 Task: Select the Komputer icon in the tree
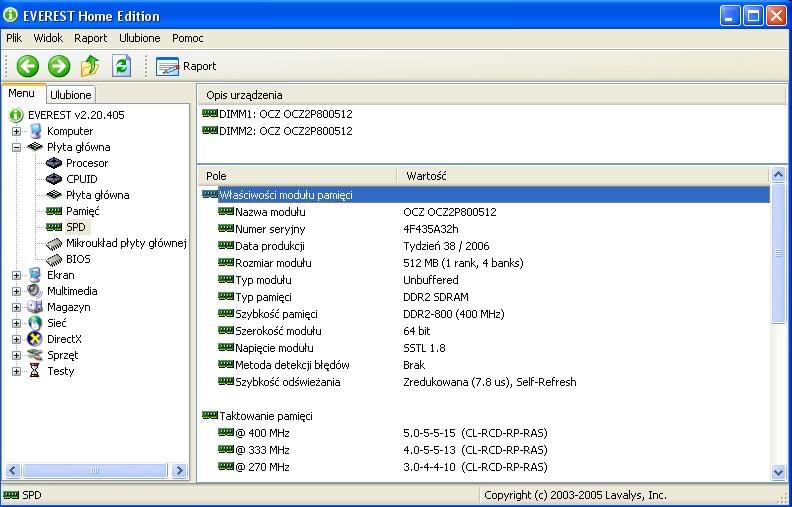[x=35, y=131]
